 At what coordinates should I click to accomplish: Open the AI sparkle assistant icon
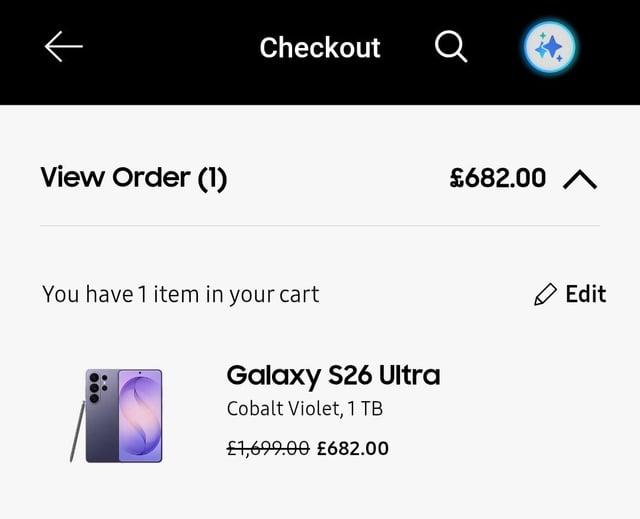[x=550, y=47]
